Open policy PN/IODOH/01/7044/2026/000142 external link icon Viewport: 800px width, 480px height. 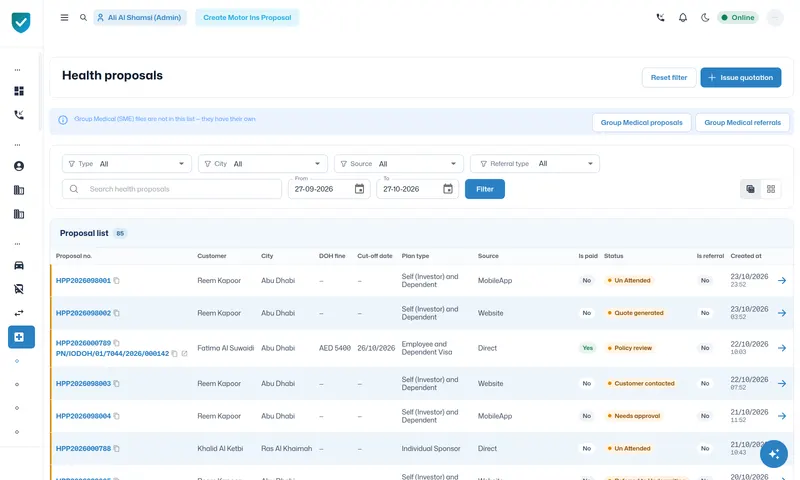184,353
